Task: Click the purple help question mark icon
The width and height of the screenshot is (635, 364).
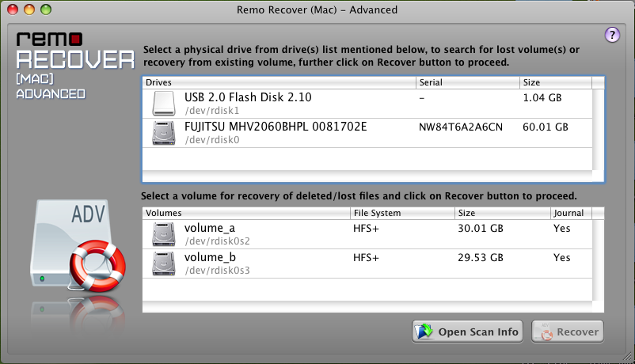Action: 612,35
